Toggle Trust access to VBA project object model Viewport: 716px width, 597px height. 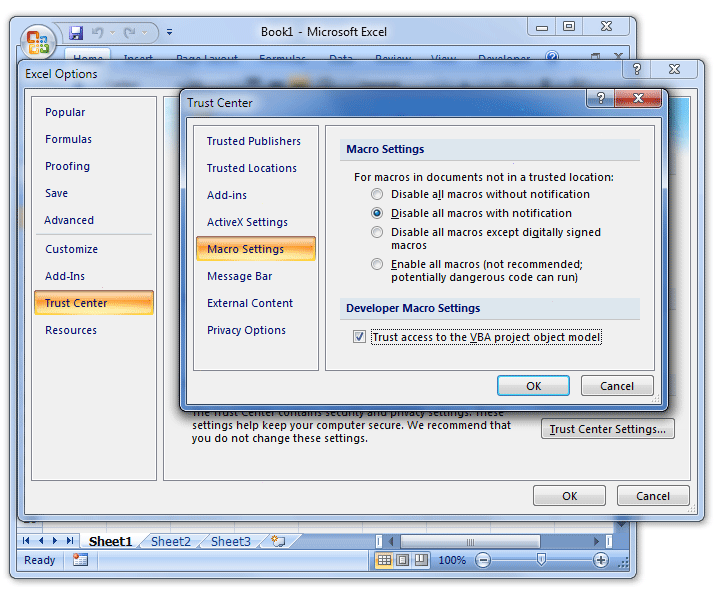pyautogui.click(x=360, y=337)
